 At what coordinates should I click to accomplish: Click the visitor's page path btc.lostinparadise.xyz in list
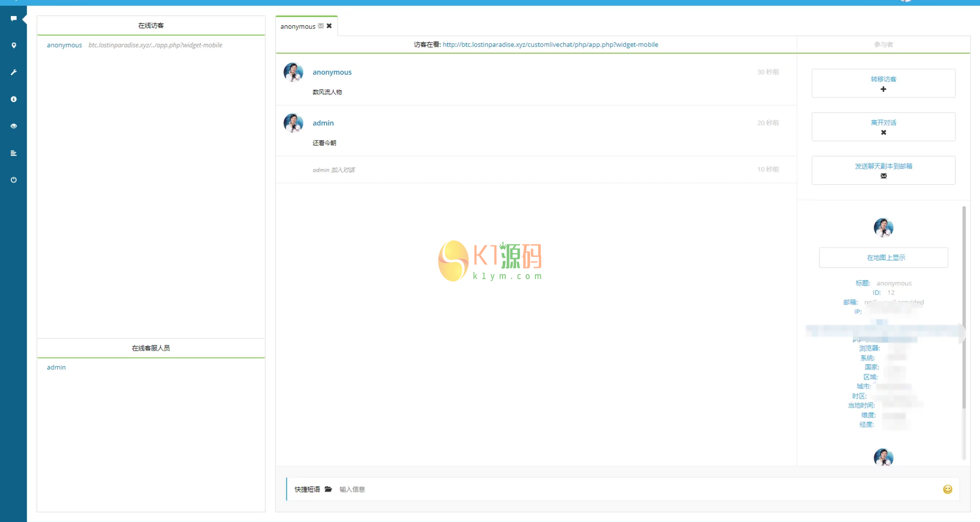click(x=155, y=45)
